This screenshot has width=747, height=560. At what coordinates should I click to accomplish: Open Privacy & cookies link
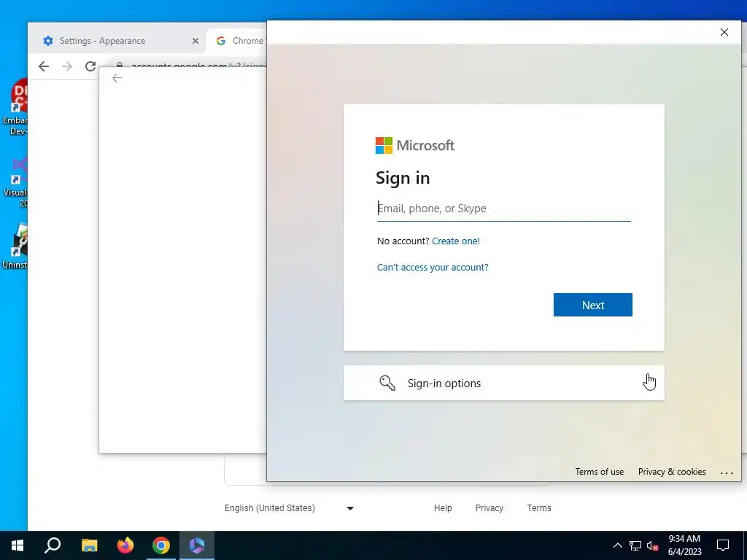click(x=672, y=472)
